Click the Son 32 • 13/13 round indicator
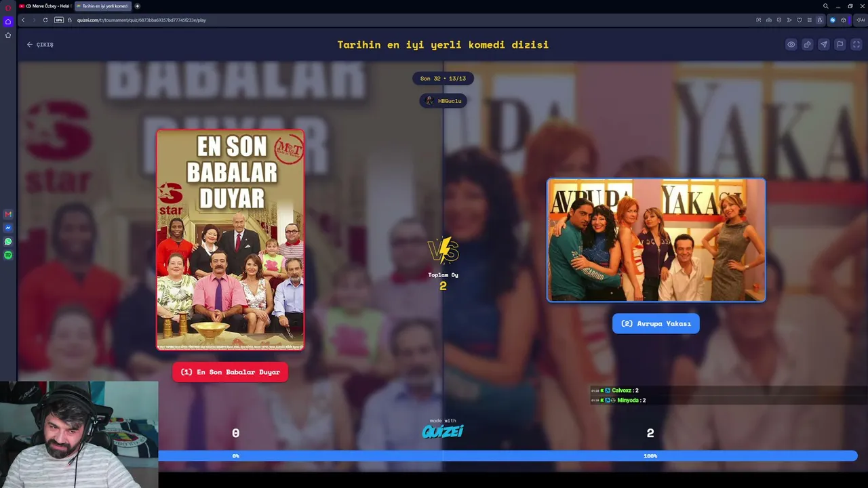 (443, 79)
